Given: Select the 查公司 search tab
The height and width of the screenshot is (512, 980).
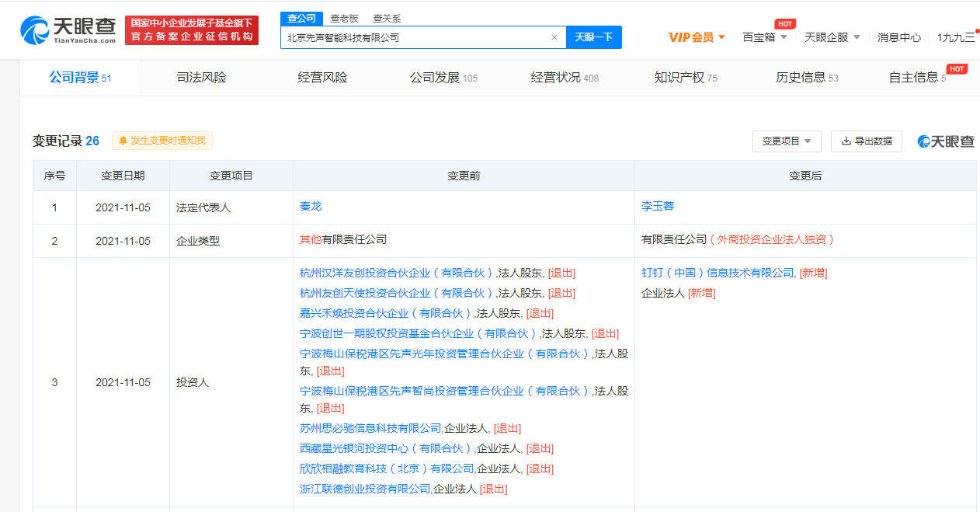Looking at the screenshot, I should tap(301, 19).
